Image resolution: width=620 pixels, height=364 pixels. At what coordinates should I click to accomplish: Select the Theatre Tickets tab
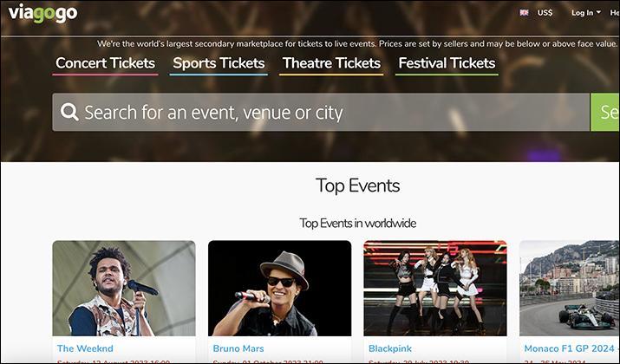(331, 63)
